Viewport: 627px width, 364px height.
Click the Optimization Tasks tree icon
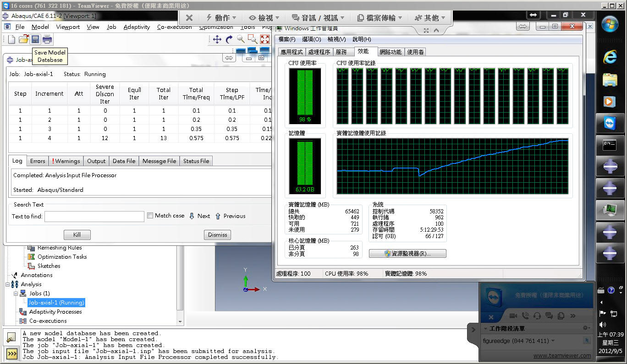coord(31,257)
